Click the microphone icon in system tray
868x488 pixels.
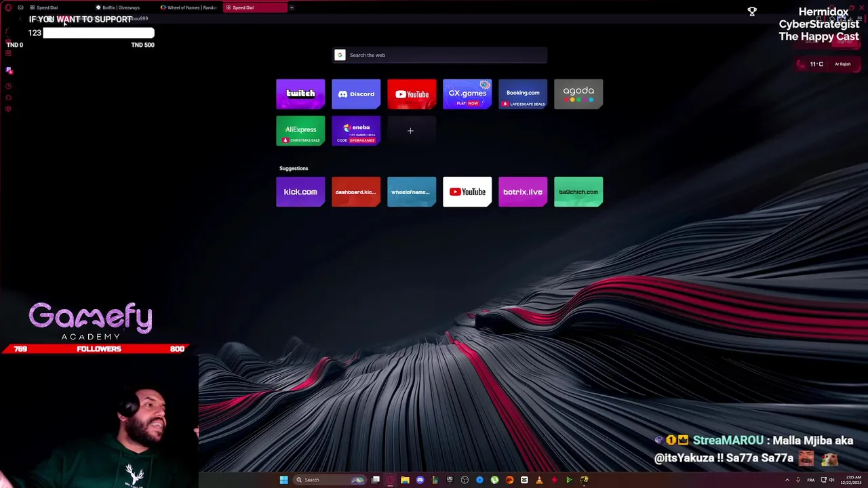[x=797, y=480]
